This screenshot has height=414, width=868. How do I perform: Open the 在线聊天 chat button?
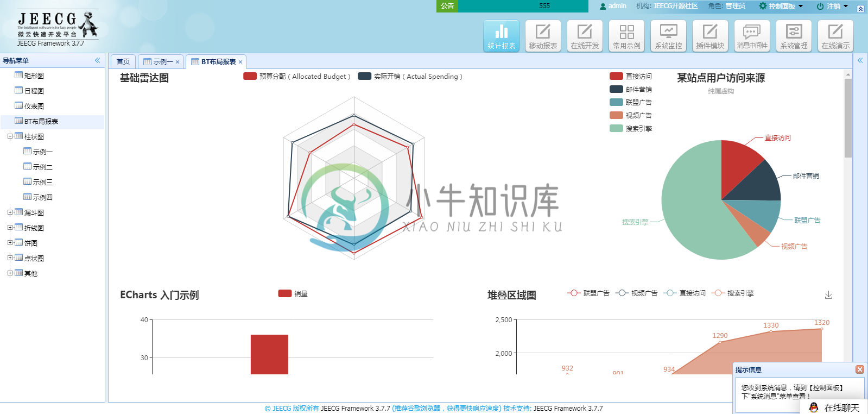[x=835, y=407]
